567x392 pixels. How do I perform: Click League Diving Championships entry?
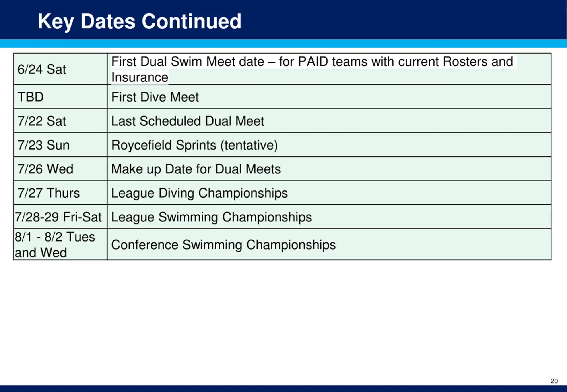coord(199,193)
